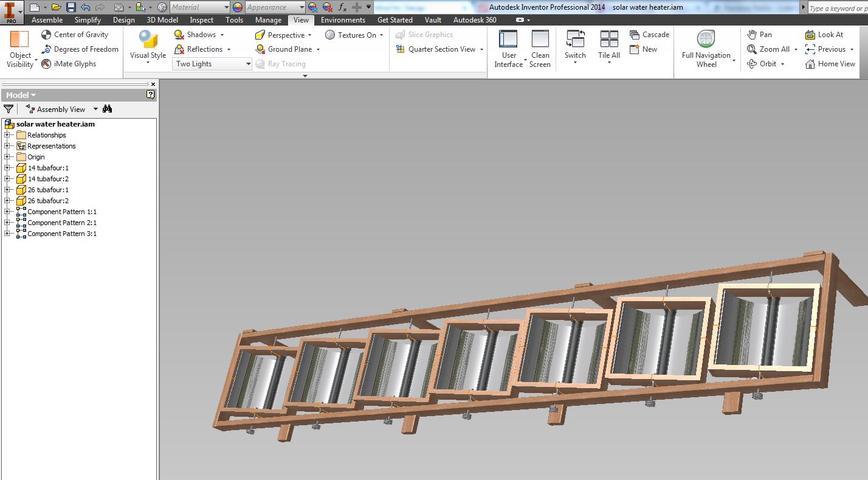This screenshot has width=868, height=480.
Task: Expand the Appearance panel arrow below ribbon
Action: [305, 76]
